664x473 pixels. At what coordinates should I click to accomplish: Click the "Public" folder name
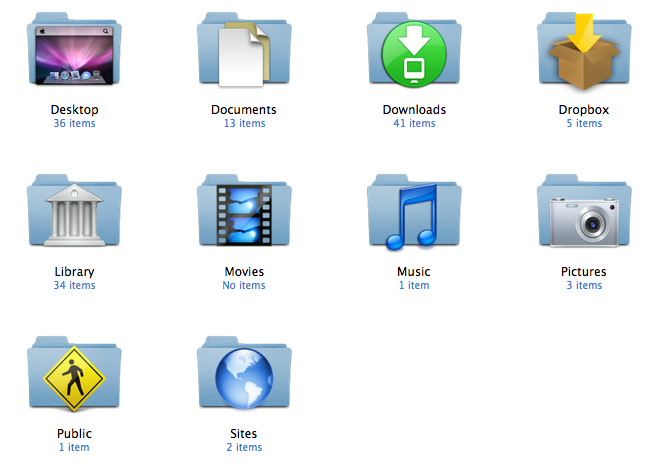point(75,434)
